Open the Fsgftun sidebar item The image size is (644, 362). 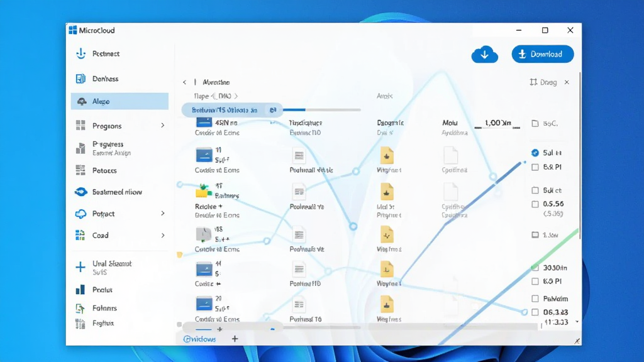pos(103,324)
